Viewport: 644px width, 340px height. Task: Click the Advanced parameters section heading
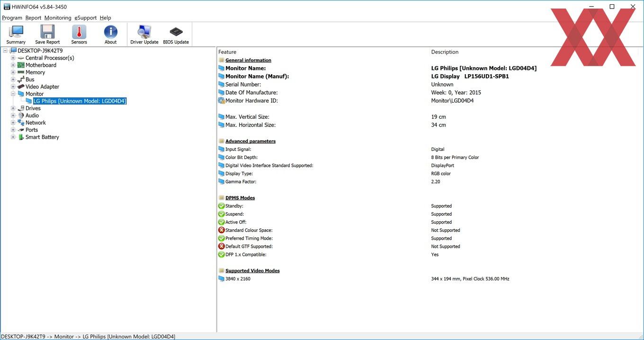point(250,141)
